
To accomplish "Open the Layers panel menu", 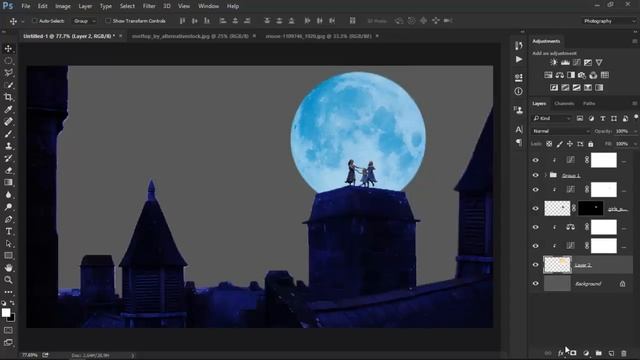I will (634, 104).
